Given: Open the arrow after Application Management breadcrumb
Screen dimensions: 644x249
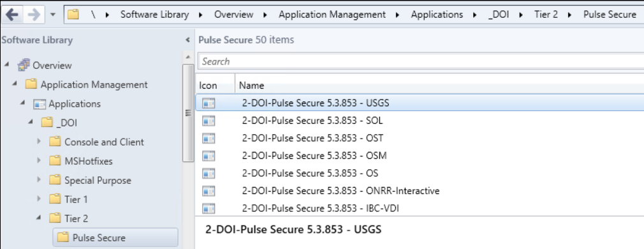Looking at the screenshot, I should (398, 15).
